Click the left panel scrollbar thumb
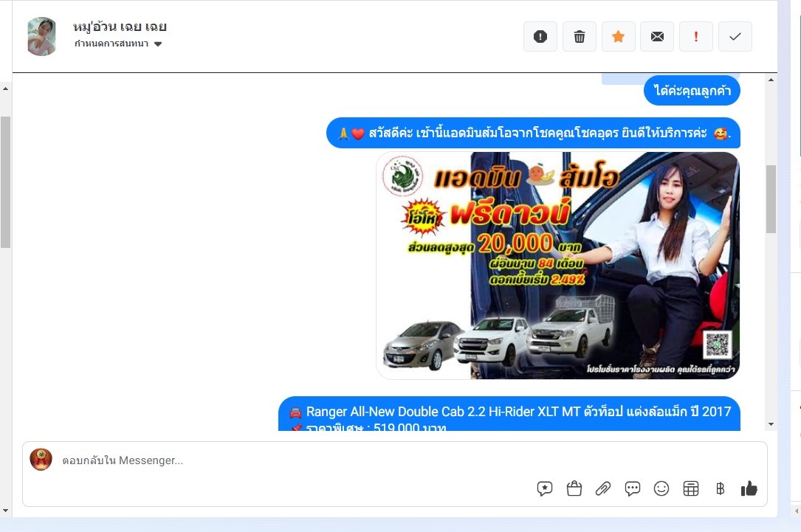Screen dimensions: 801x532 pyautogui.click(x=5, y=182)
